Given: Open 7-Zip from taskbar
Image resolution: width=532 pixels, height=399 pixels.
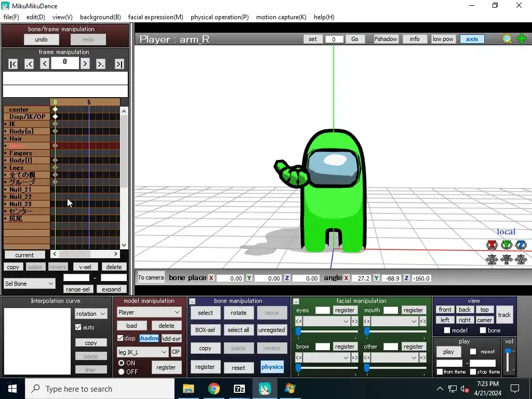Looking at the screenshot, I should [x=239, y=389].
